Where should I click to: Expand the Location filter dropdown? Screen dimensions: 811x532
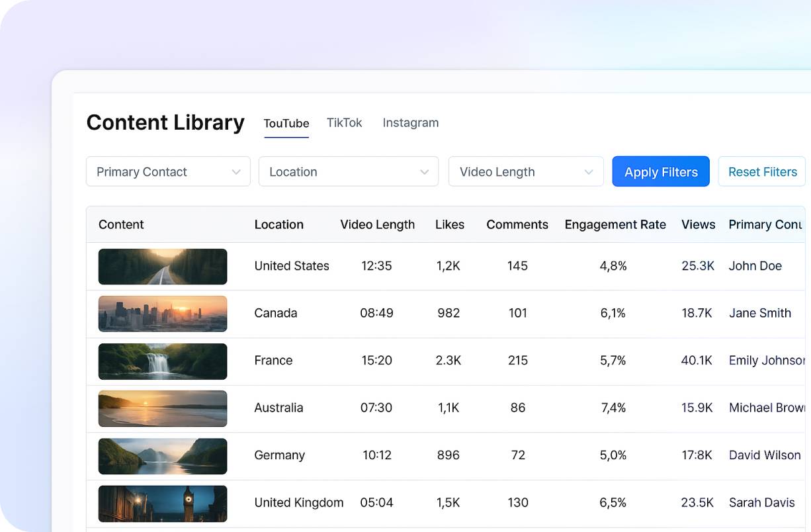(x=348, y=172)
